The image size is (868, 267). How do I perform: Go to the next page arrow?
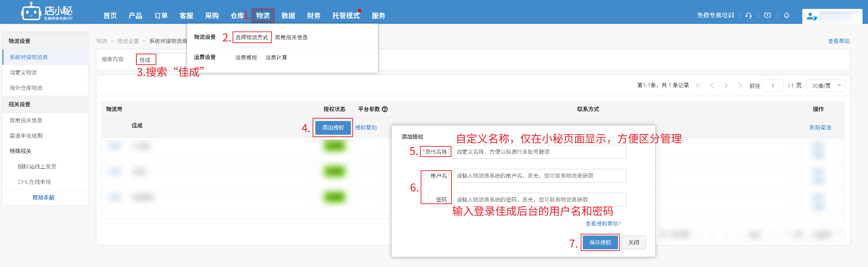726,85
